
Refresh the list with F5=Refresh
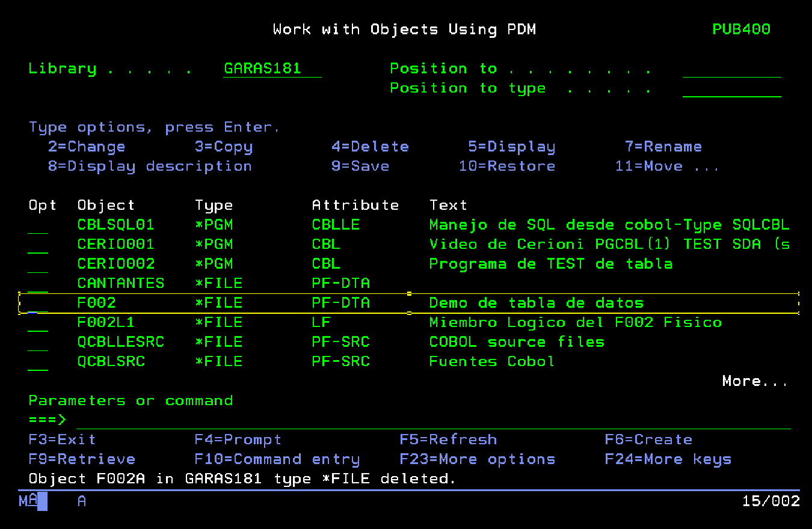(448, 440)
